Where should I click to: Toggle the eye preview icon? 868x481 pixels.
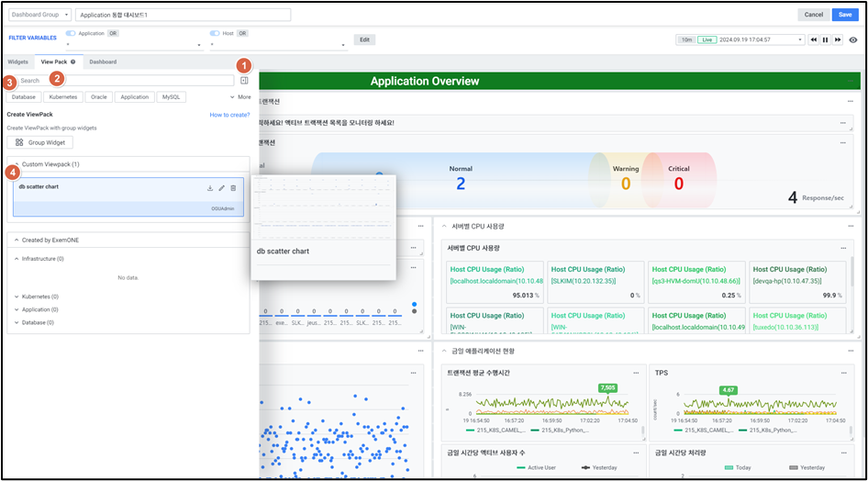click(x=853, y=40)
